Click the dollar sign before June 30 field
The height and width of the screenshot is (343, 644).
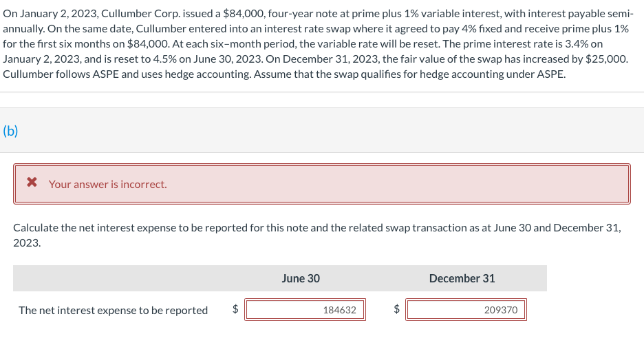(235, 310)
